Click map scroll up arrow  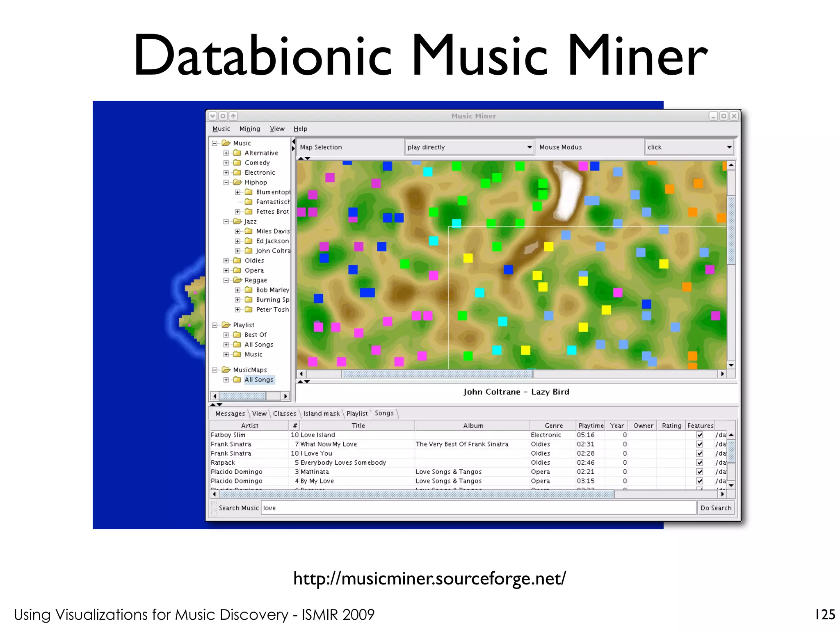coord(731,165)
